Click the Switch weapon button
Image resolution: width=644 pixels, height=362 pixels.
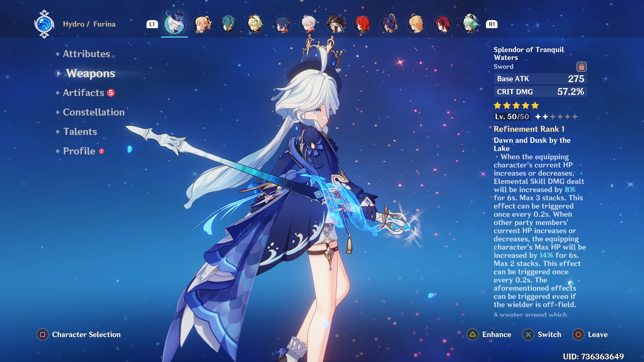click(x=542, y=335)
